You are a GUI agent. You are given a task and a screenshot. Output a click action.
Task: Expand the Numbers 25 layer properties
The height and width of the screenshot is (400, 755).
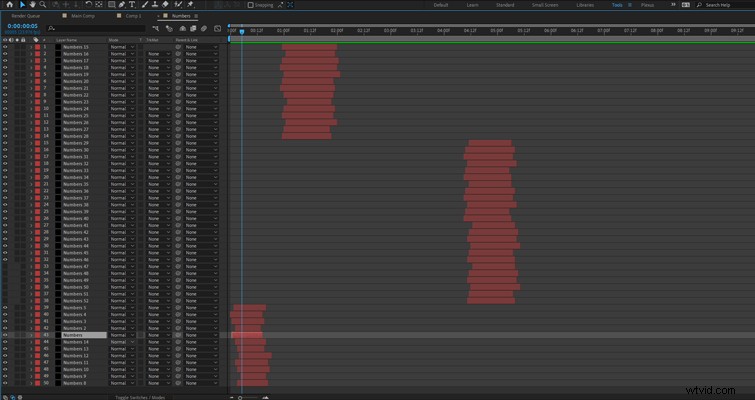31,116
